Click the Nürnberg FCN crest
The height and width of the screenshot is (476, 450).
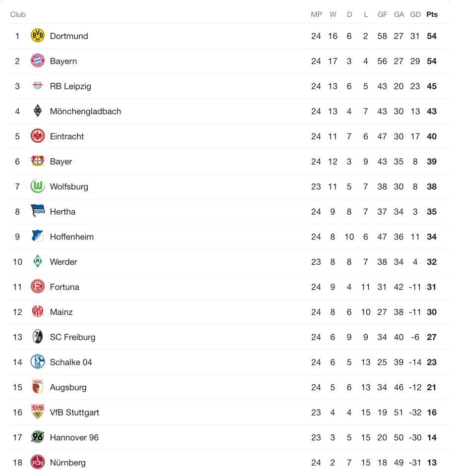38,462
